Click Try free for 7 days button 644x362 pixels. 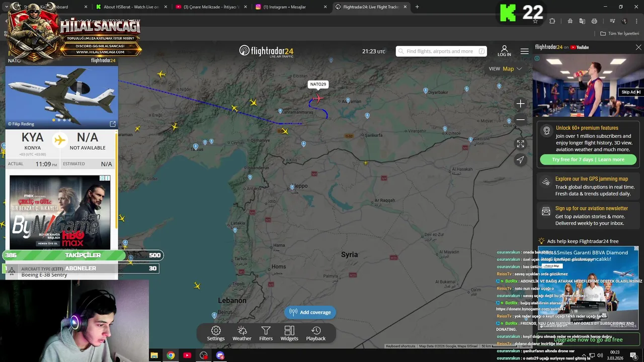tap(588, 159)
